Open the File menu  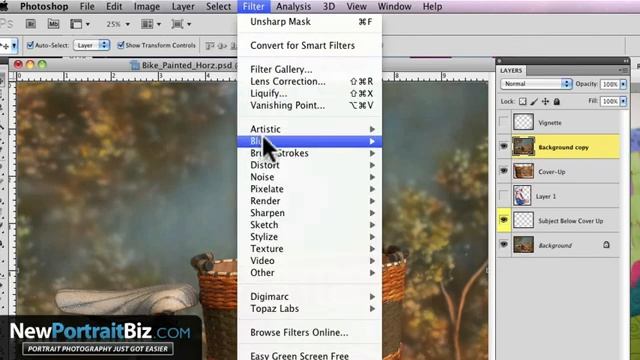click(x=87, y=7)
